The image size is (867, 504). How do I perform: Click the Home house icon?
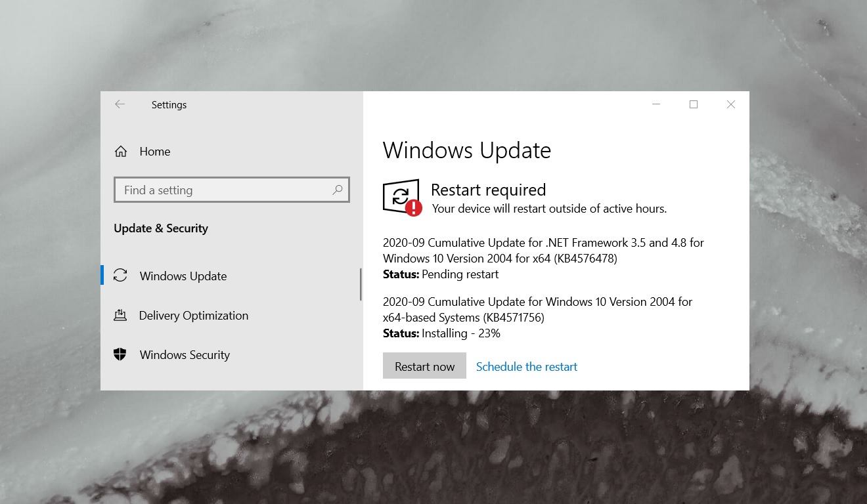(x=120, y=151)
